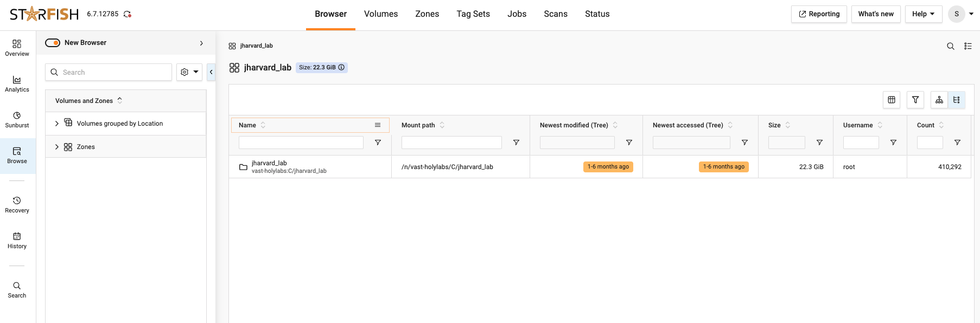
Task: Toggle the flat list view button
Action: 957,100
